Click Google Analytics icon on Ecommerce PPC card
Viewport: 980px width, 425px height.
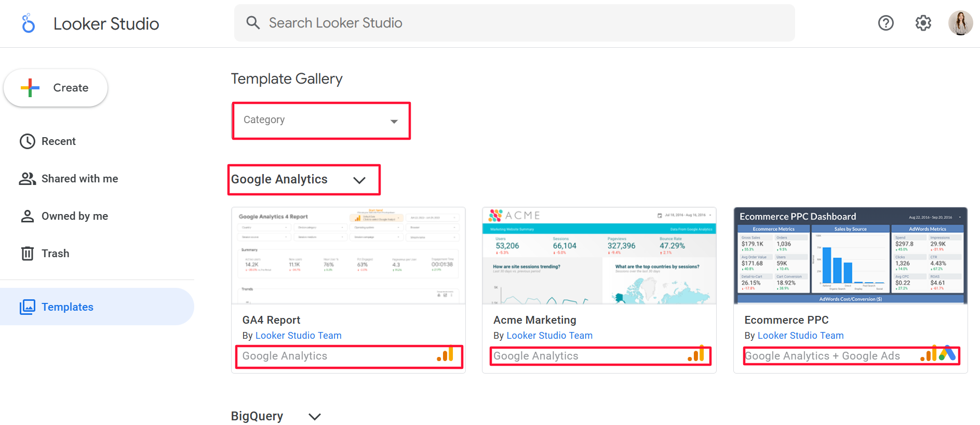(929, 354)
